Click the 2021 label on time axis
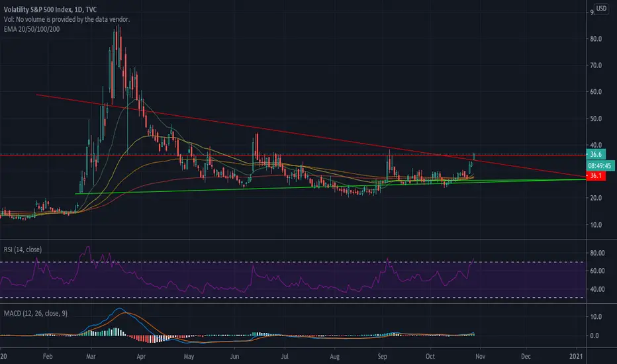The height and width of the screenshot is (364, 617). [576, 356]
